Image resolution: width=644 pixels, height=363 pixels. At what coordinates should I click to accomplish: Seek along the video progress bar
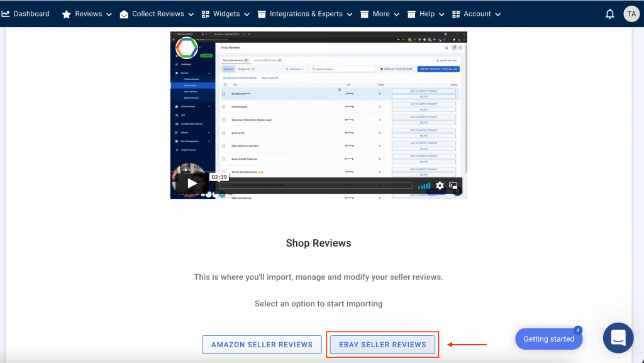316,186
